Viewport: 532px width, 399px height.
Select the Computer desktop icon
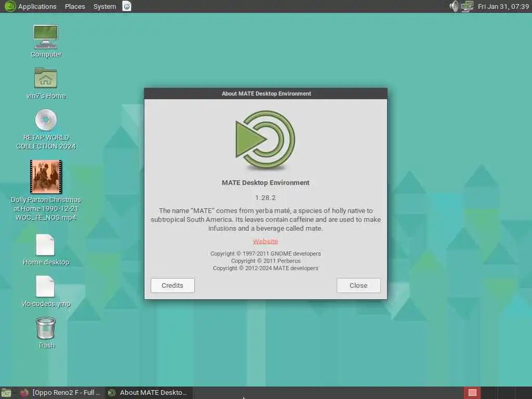pos(46,37)
